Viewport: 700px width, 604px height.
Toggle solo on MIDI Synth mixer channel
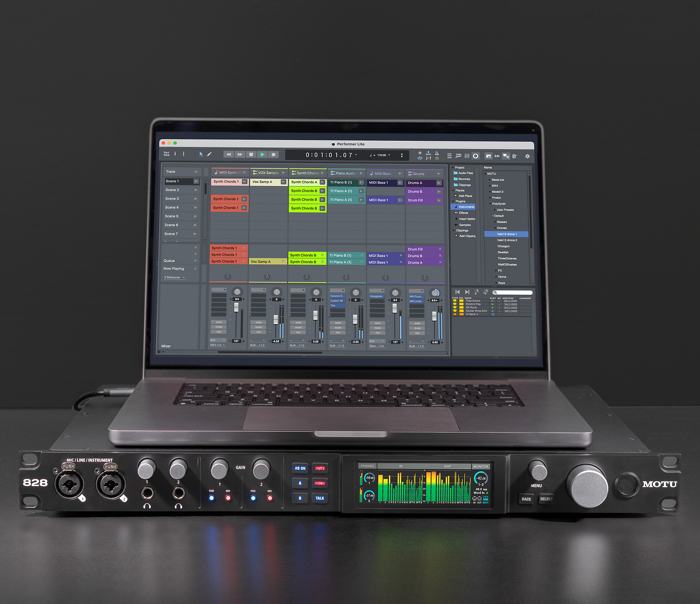219,322
